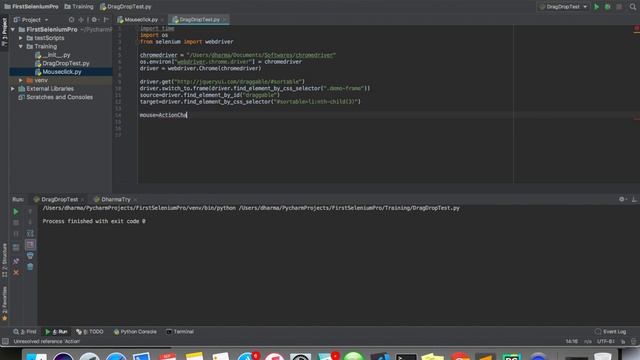Screen dimensions: 640x360
Task: Rerun with green play in Run panel
Action: 16,212
